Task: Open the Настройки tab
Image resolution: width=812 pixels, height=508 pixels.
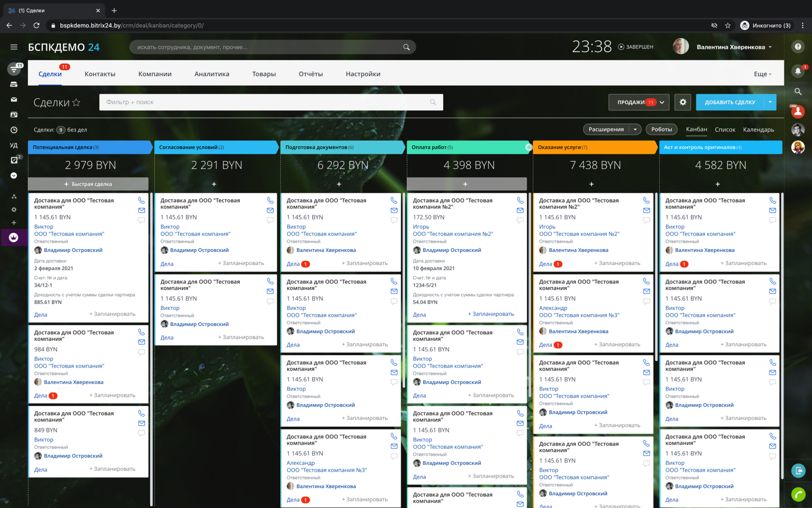Action: [x=363, y=74]
